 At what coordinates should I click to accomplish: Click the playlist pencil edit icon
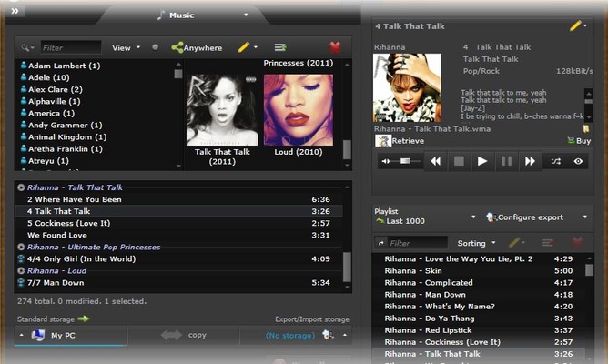tap(514, 243)
